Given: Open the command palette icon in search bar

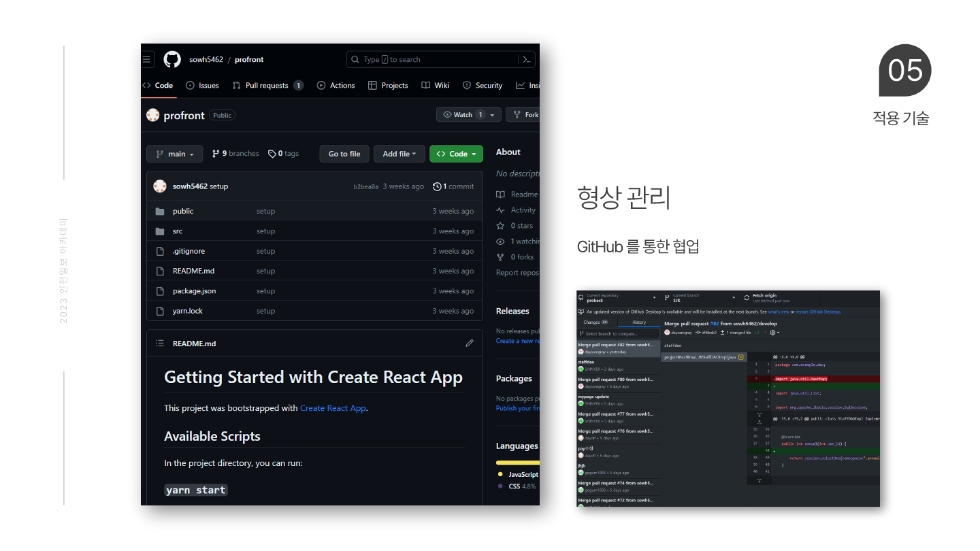Looking at the screenshot, I should tap(526, 59).
